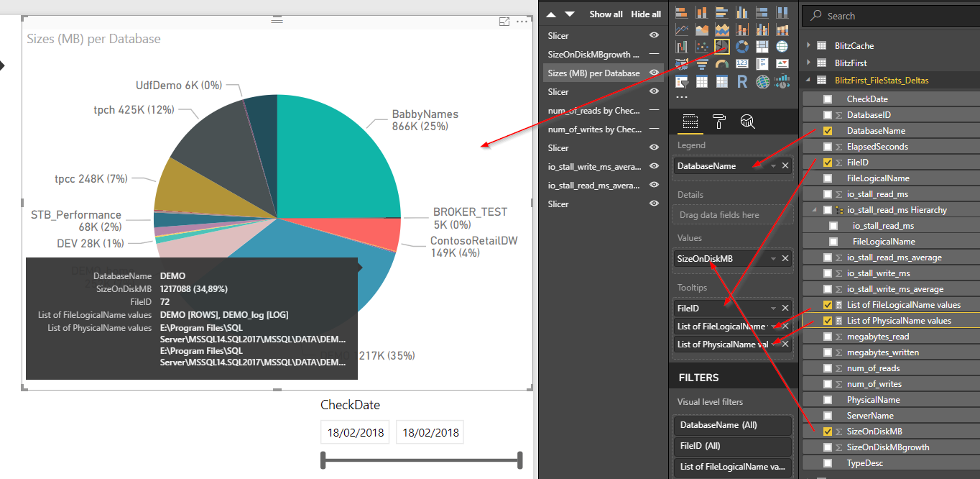980x479 pixels.
Task: Select the Slicer visualization icon
Action: coord(682,81)
